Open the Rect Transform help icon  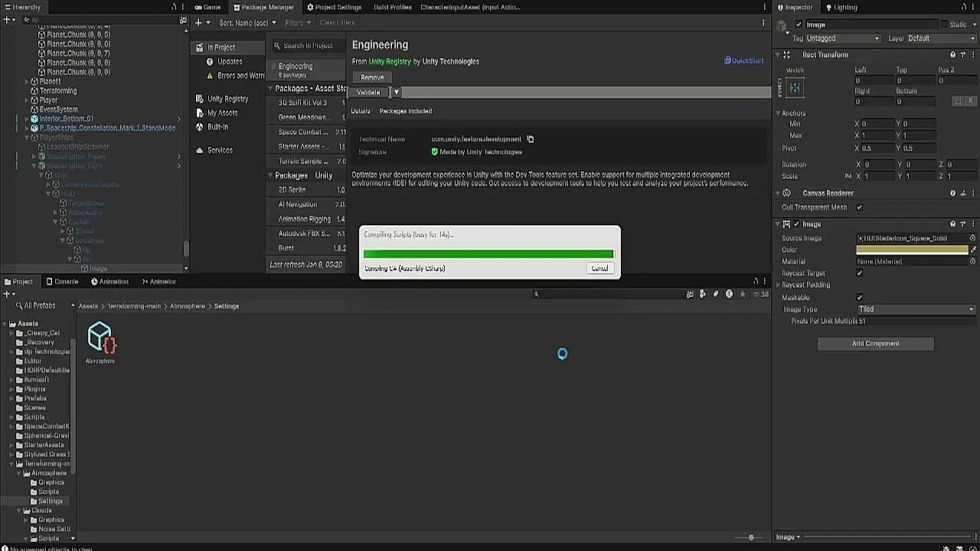pos(952,55)
